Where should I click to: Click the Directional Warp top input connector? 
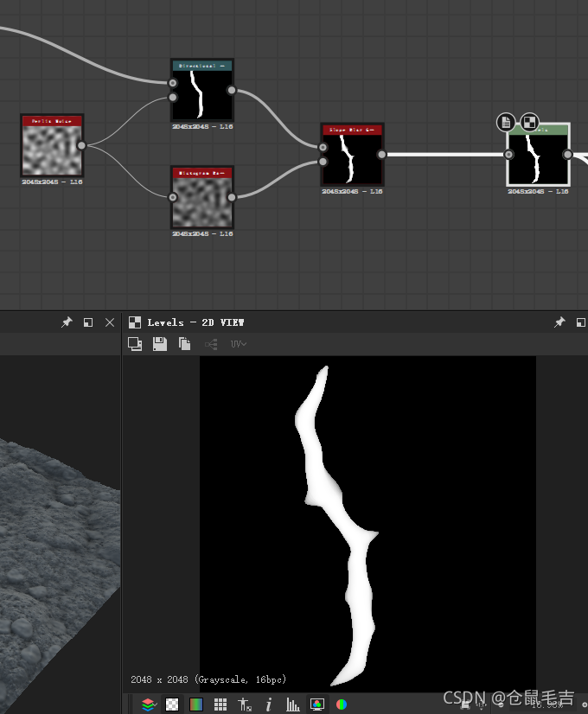173,83
